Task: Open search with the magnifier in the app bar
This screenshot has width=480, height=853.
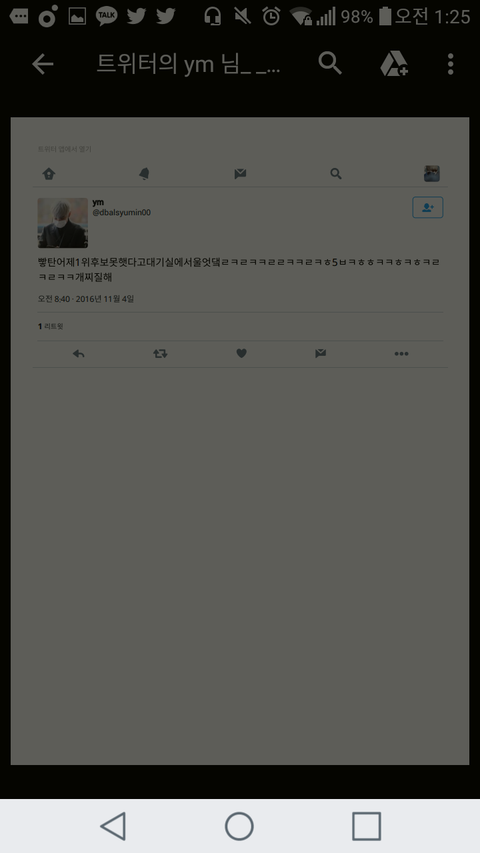Action: [330, 63]
